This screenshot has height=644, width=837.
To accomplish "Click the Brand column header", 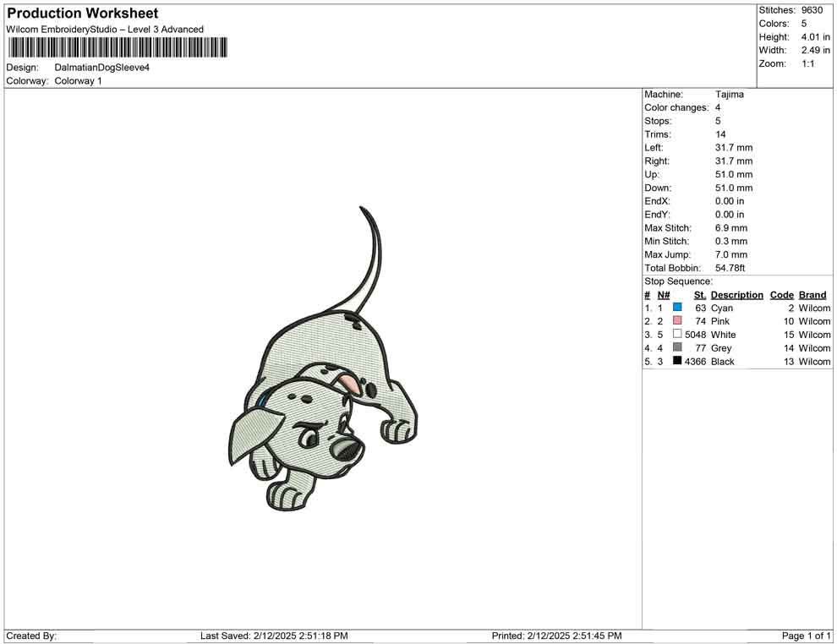I will point(812,295).
